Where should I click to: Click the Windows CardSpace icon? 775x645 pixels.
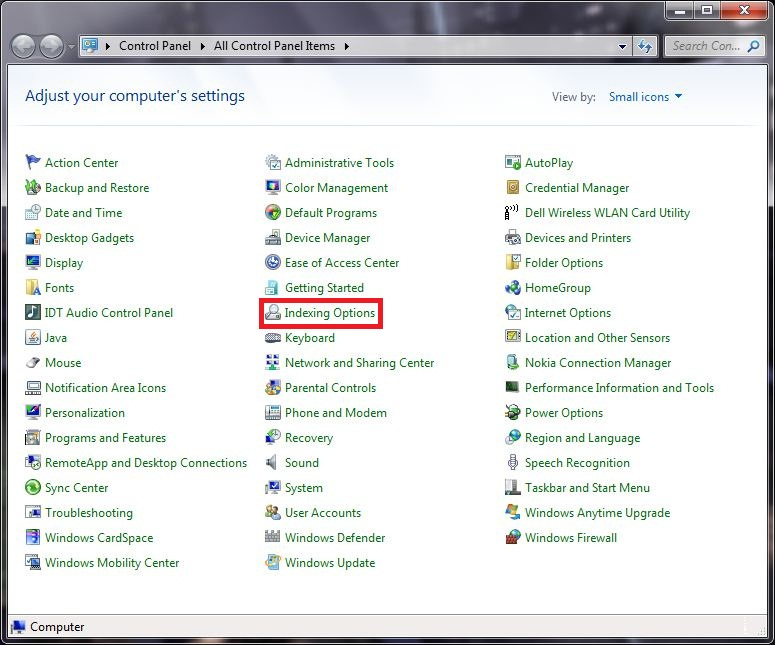click(x=33, y=537)
